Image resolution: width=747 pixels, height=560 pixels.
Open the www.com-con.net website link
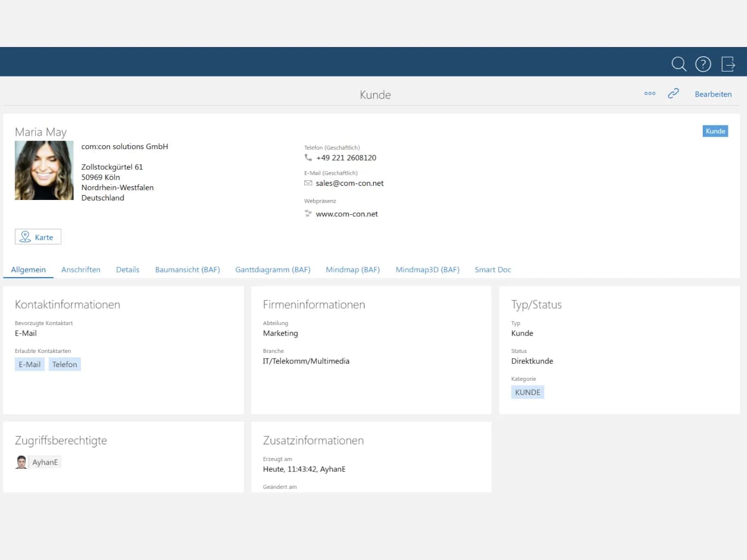(347, 214)
